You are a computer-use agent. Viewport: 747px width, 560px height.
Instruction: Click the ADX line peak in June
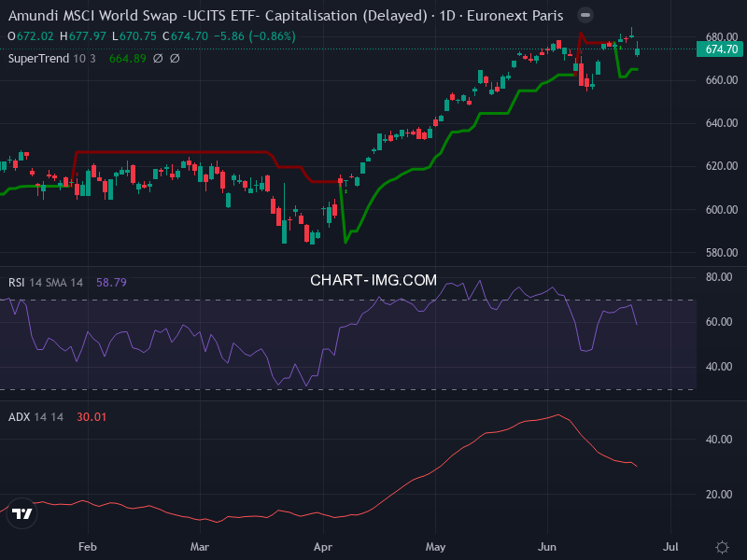coord(558,415)
